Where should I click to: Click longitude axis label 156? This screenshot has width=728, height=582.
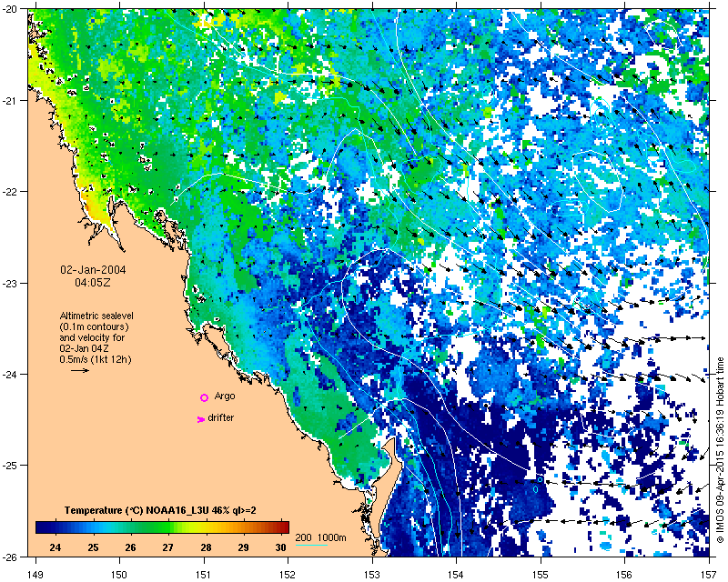click(625, 575)
